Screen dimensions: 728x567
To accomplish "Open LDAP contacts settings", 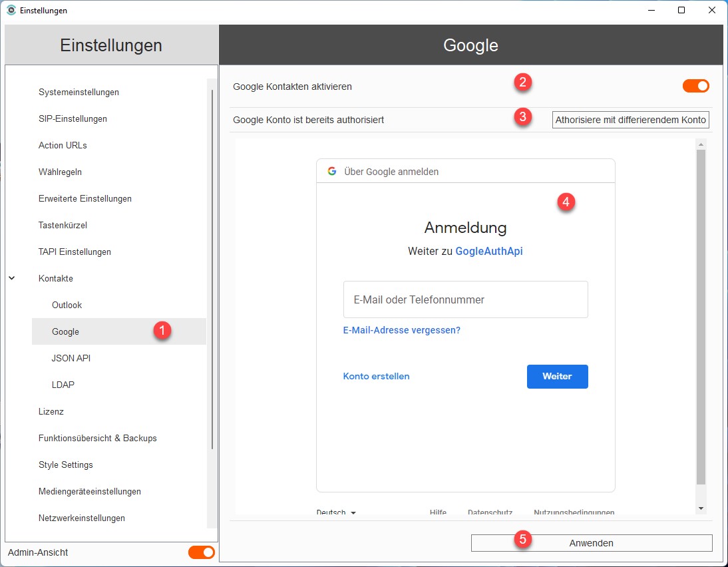I will 63,385.
